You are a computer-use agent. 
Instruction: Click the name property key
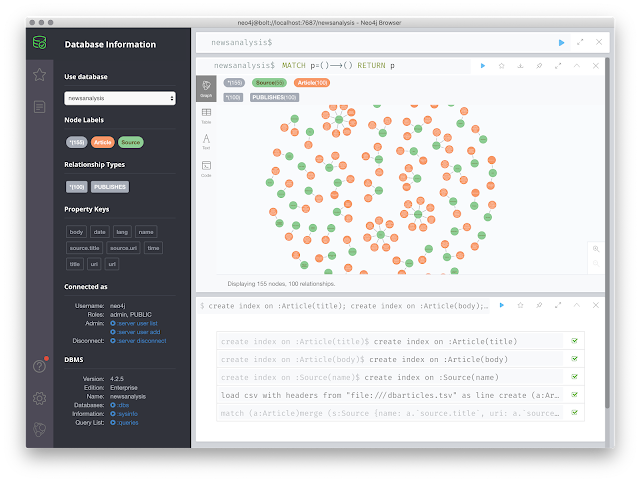coord(146,232)
